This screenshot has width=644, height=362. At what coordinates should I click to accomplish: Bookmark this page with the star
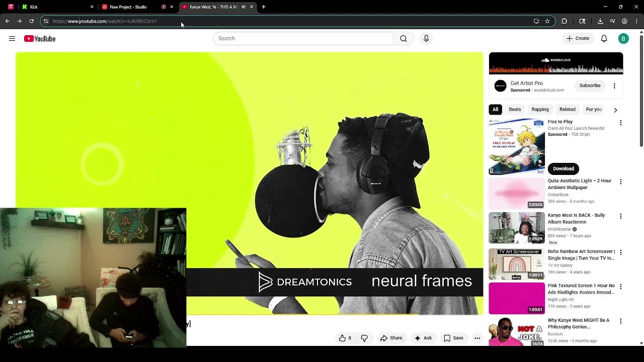(547, 21)
